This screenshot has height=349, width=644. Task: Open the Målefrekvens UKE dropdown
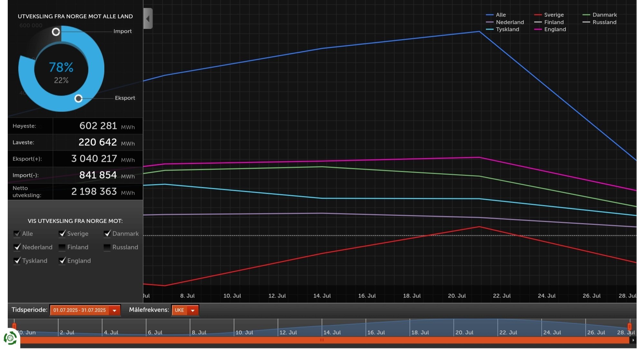[x=185, y=310]
